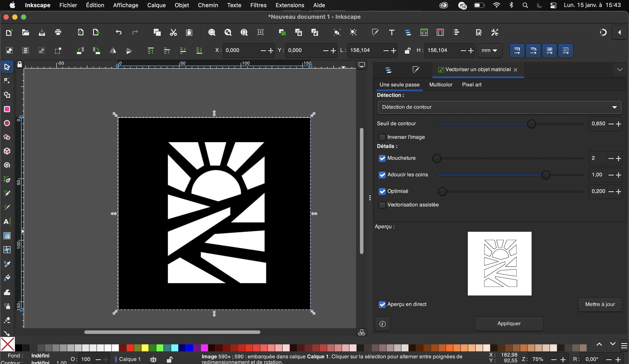629x364 pixels.
Task: Uncheck the Moucheture checkbox
Action: 382,158
